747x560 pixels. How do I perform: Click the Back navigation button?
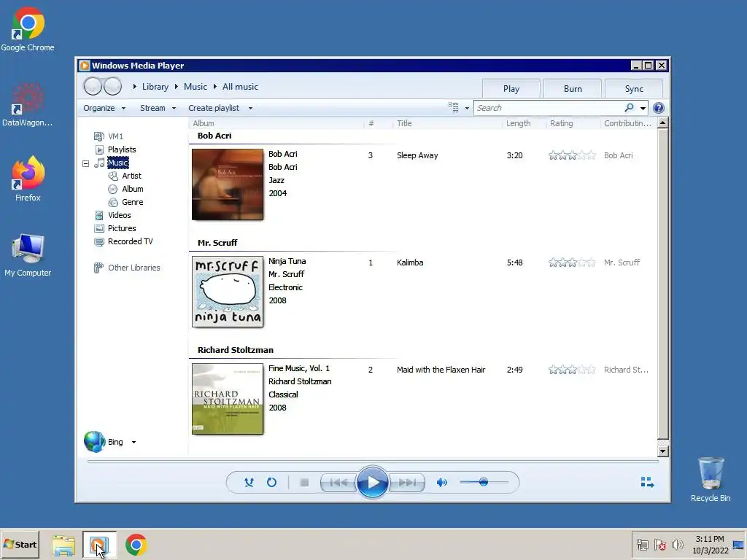tap(93, 86)
